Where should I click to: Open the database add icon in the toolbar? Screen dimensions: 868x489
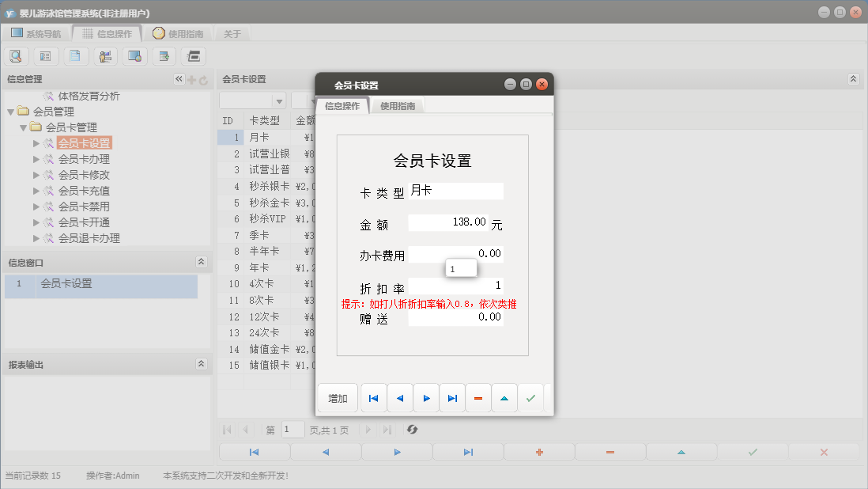point(164,55)
